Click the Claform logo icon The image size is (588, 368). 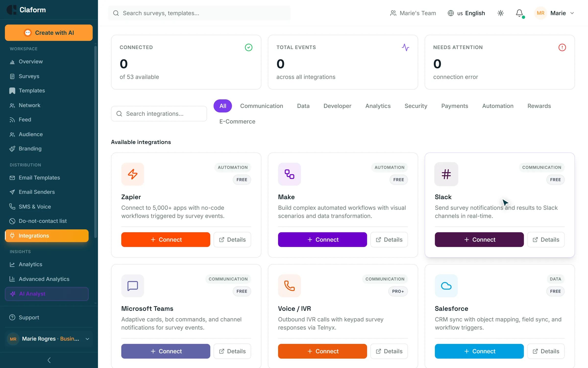click(12, 10)
